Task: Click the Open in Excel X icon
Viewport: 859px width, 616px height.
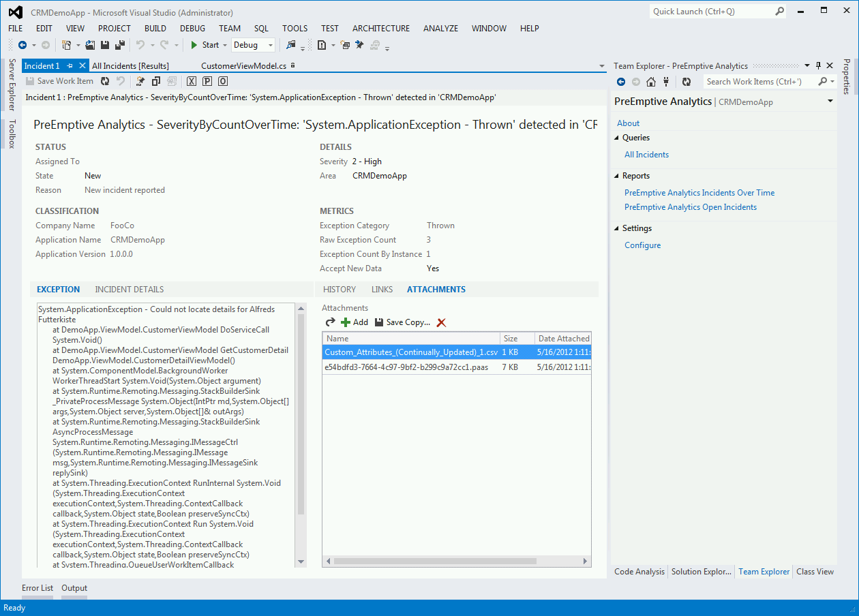Action: 192,81
